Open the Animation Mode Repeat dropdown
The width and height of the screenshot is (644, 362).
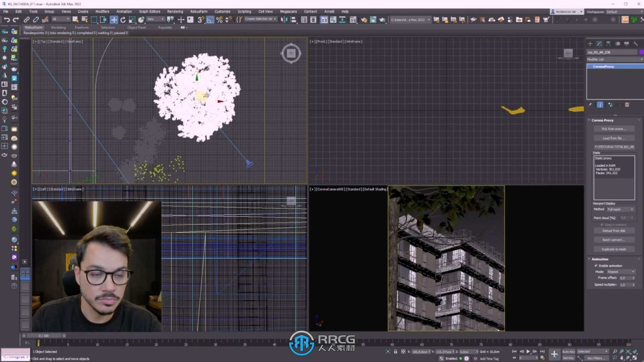[x=621, y=271]
